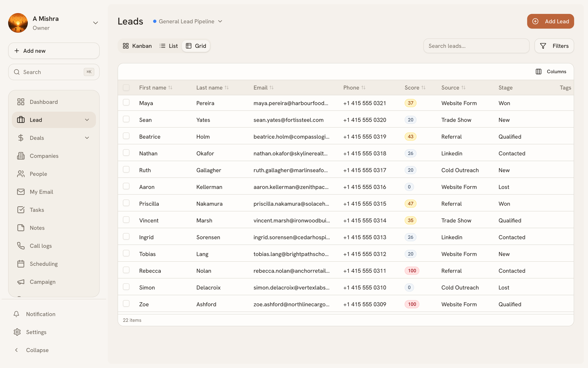Viewport: 588px width, 368px height.
Task: Click the Notes page icon
Action: coord(21,228)
